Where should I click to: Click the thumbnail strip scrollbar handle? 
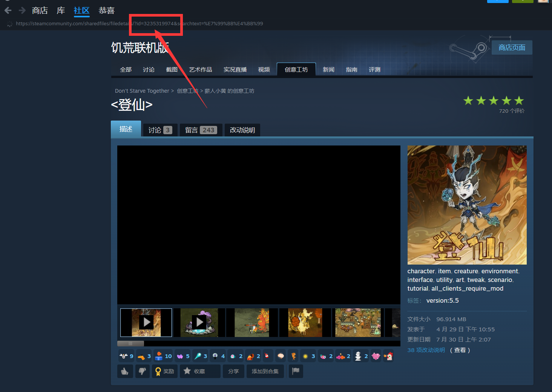click(x=130, y=343)
